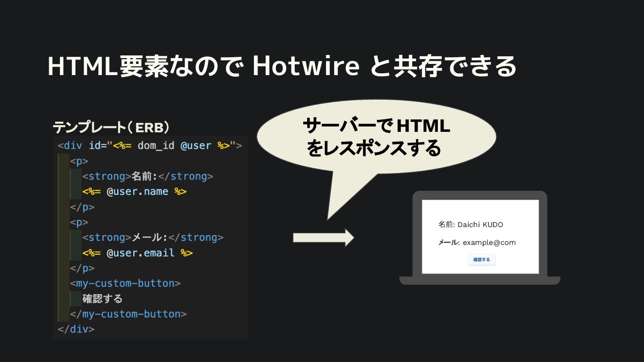The image size is (644, 362).
Task: Click the code line with dom_id @user
Action: pos(150,146)
